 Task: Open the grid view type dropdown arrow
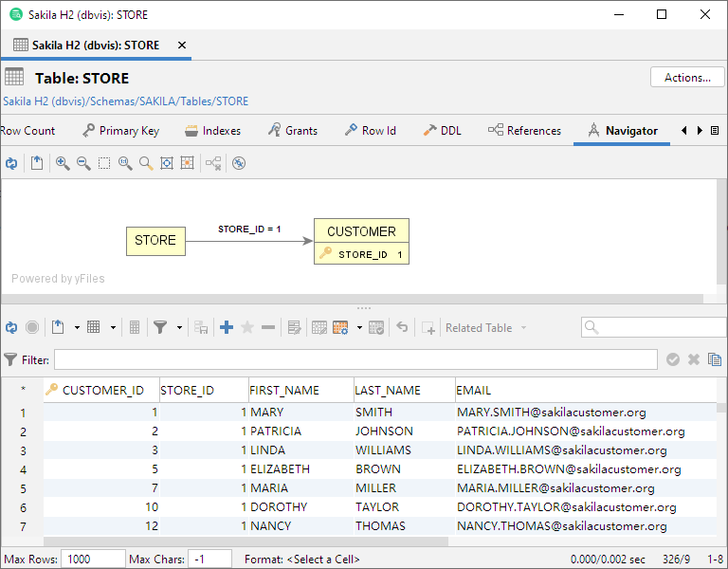tap(113, 327)
